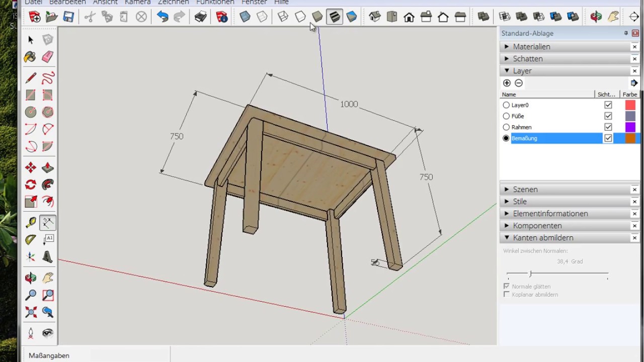Set Layer0 as the active layer
644x362 pixels.
click(506, 105)
